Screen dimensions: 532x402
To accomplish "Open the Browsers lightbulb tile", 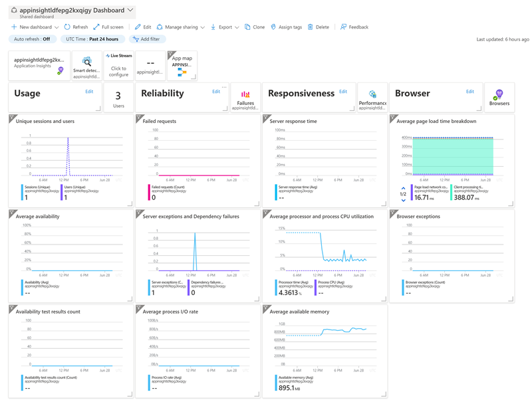I will click(x=499, y=98).
